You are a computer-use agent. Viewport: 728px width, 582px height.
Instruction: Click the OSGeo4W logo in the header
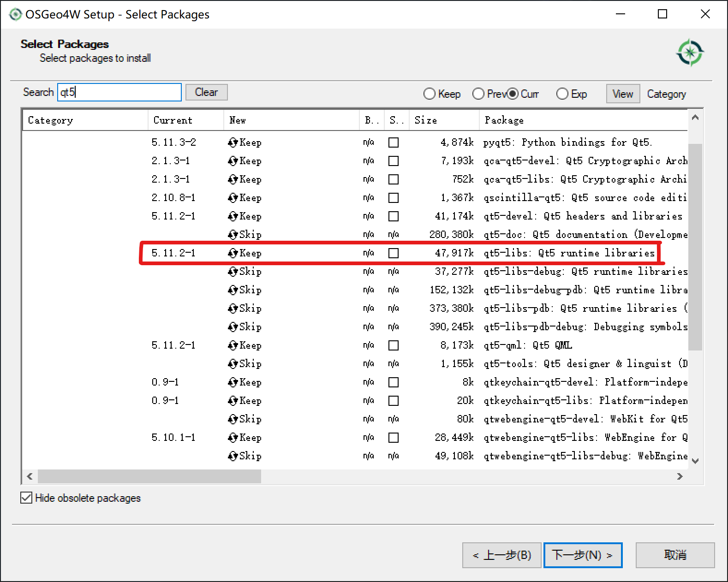[x=690, y=53]
